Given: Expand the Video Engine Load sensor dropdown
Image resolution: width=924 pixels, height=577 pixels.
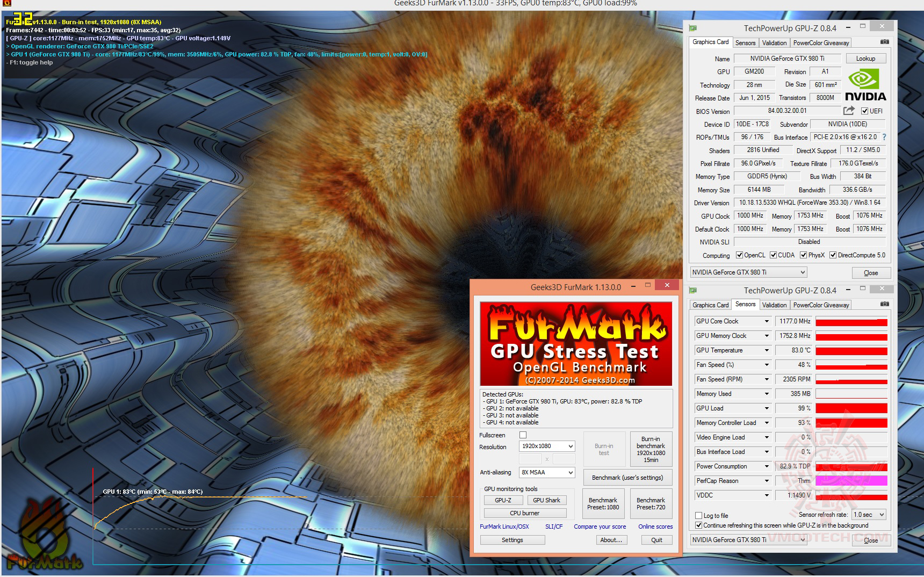Looking at the screenshot, I should click(x=767, y=437).
